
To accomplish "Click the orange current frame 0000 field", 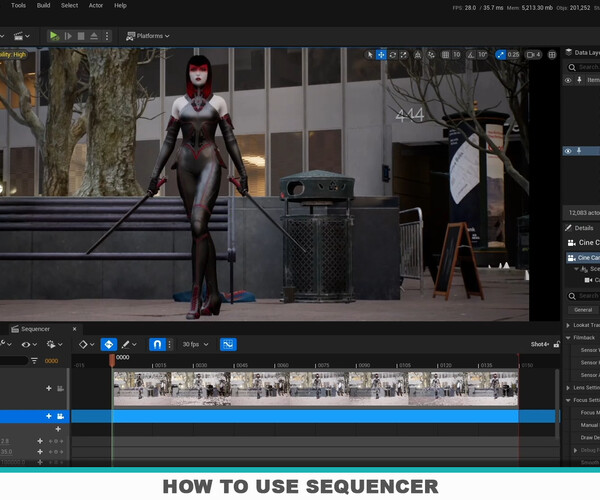I will [x=51, y=361].
